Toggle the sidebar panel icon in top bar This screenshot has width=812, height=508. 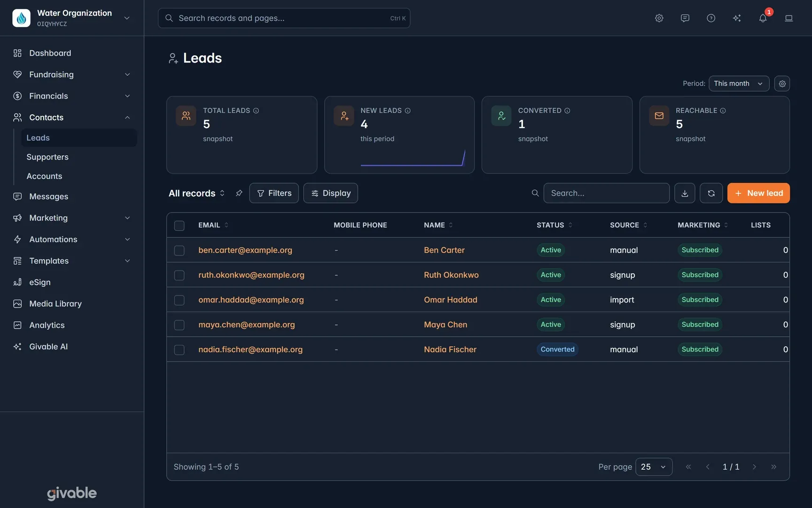pyautogui.click(x=789, y=18)
